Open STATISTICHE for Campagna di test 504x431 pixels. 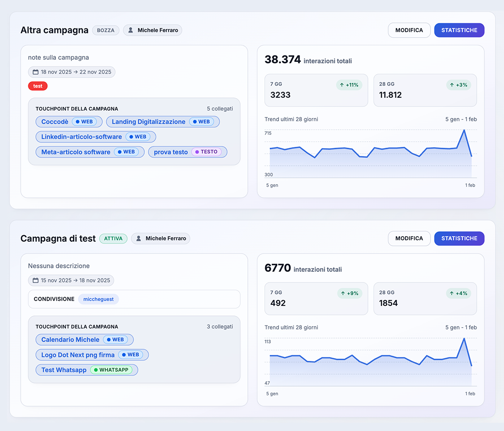click(x=459, y=238)
